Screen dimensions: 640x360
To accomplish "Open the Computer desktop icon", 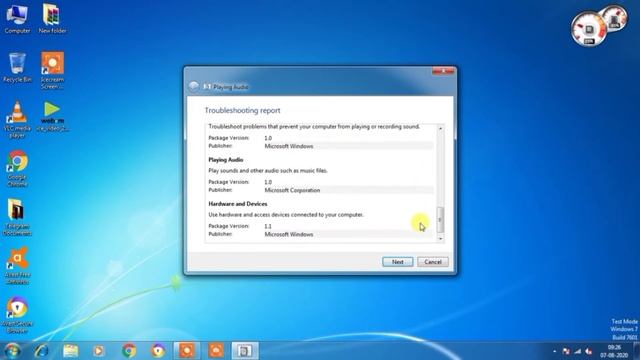I will pyautogui.click(x=17, y=18).
